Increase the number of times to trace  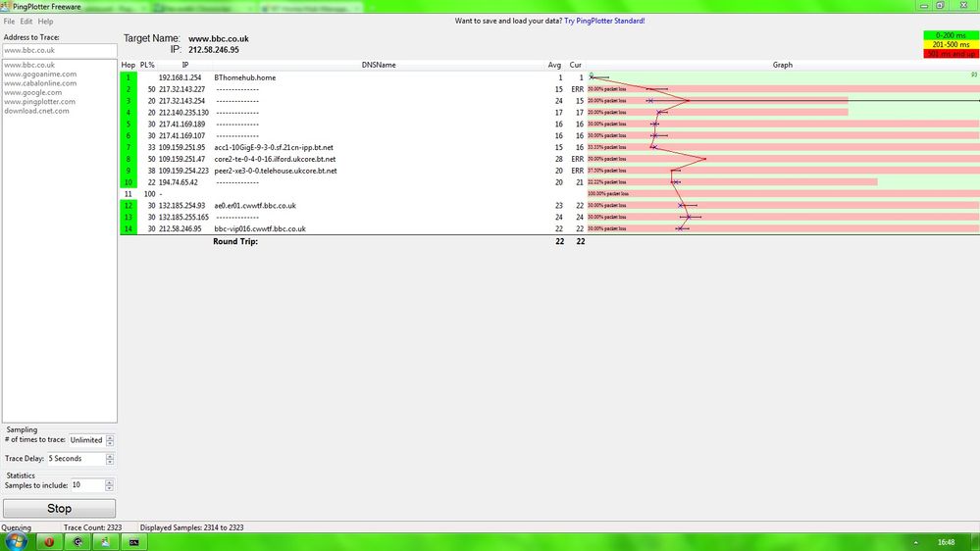(110, 437)
